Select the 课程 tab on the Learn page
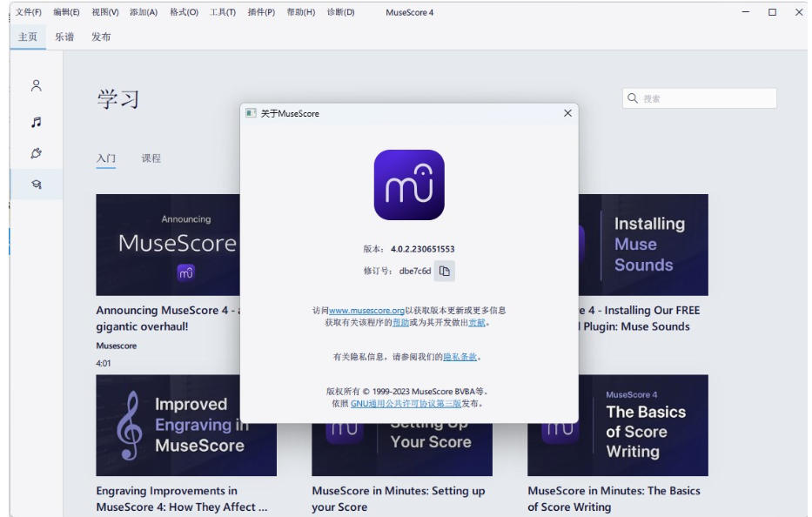812x517 pixels. (x=151, y=158)
